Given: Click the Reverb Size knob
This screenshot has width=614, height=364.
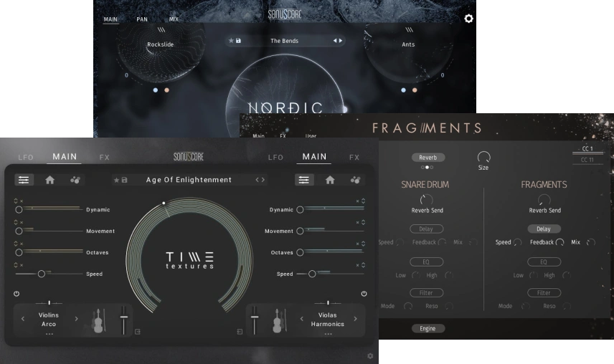Looking at the screenshot, I should pyautogui.click(x=483, y=157).
